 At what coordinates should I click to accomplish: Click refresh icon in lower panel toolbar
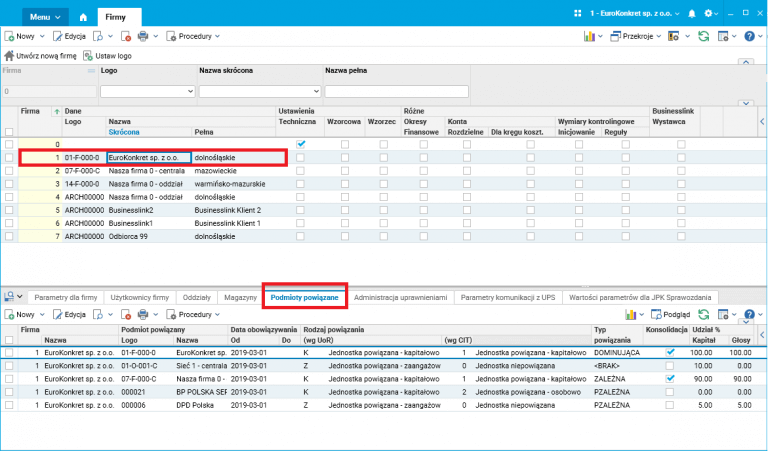(x=704, y=315)
